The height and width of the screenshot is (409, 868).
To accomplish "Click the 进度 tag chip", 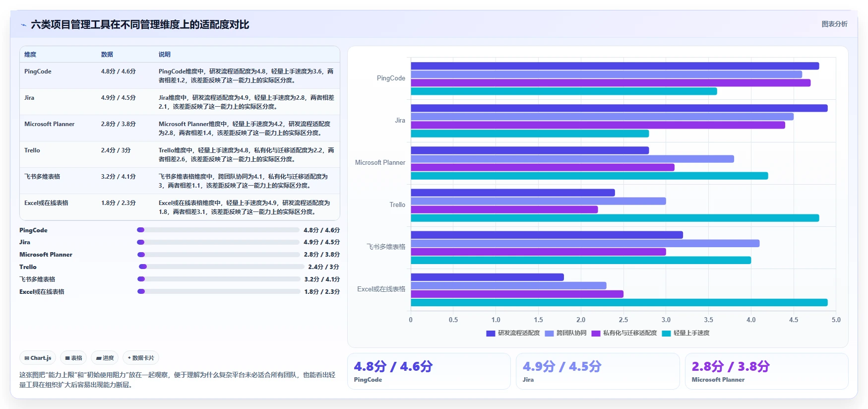I will point(105,358).
